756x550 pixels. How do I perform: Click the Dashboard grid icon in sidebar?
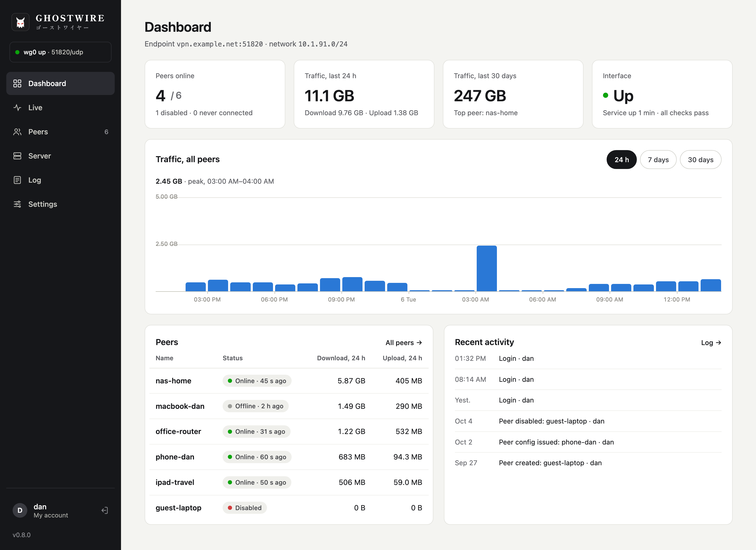tap(17, 84)
